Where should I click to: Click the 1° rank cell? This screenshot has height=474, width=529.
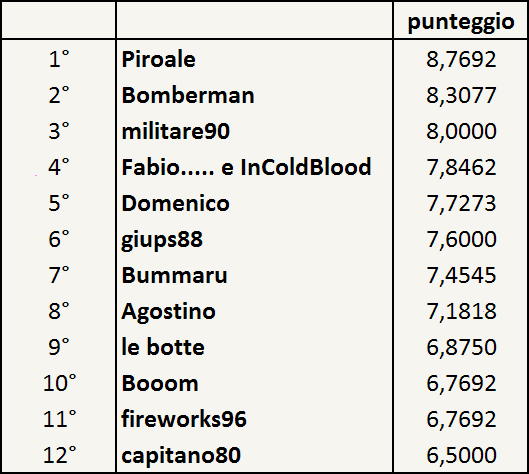[x=59, y=59]
